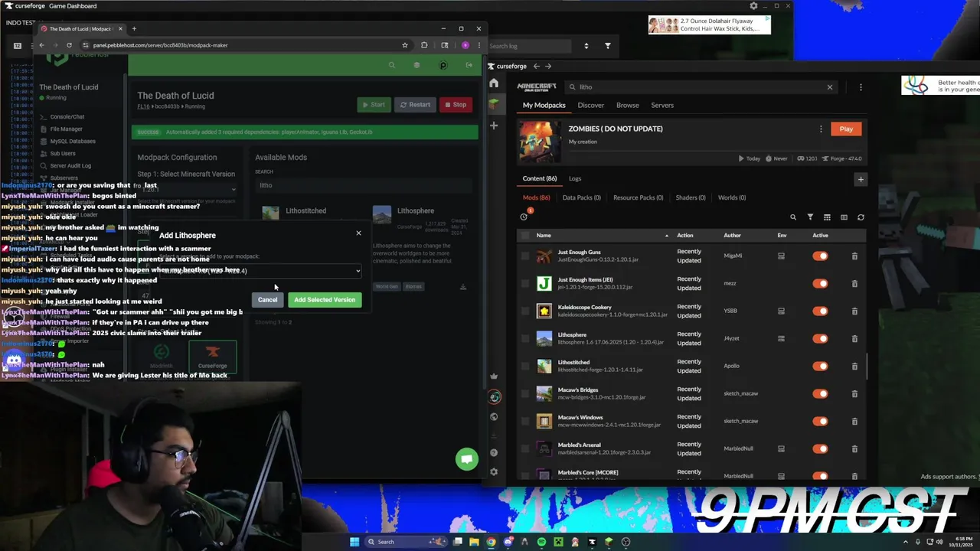Viewport: 980px width, 551px height.
Task: Switch to the Discover tab
Action: point(590,106)
